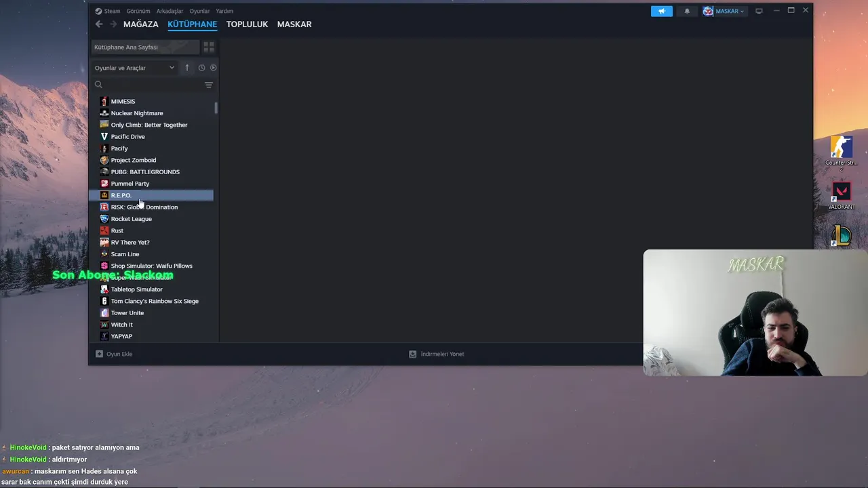Screen dimensions: 868x488
Task: Open Counter-Strike 2 desktop shortcut
Action: [x=842, y=153]
